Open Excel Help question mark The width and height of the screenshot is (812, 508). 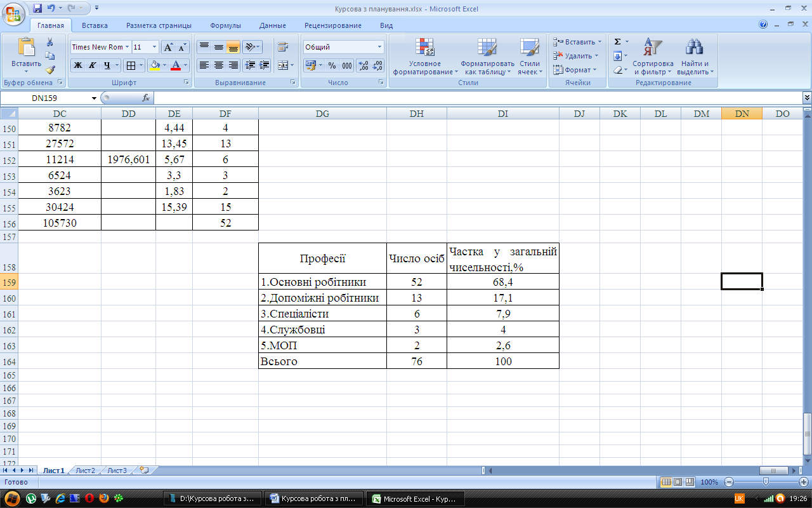[763, 25]
